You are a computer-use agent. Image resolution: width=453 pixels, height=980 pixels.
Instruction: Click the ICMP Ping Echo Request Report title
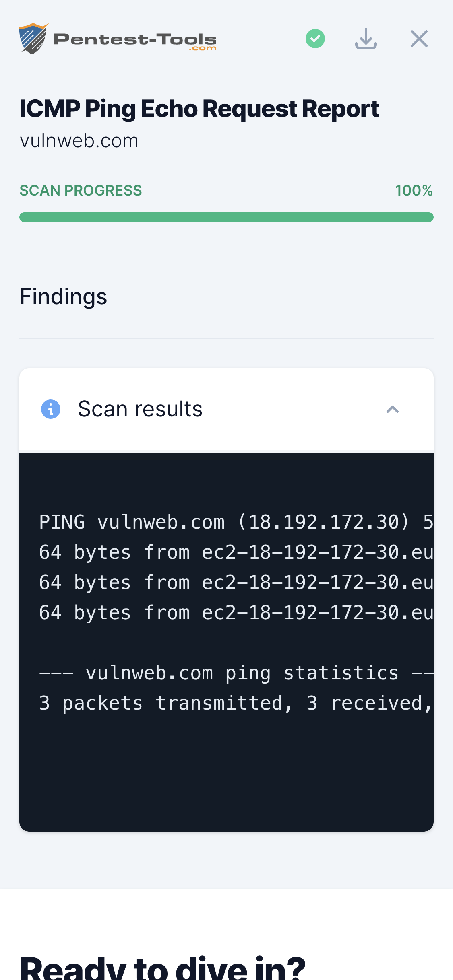pyautogui.click(x=199, y=109)
